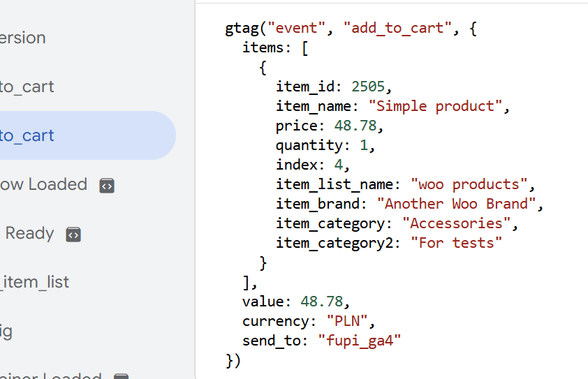The image size is (588, 379).
Task: Select the unhighlighted 'to_cart' event above the selection
Action: [27, 87]
